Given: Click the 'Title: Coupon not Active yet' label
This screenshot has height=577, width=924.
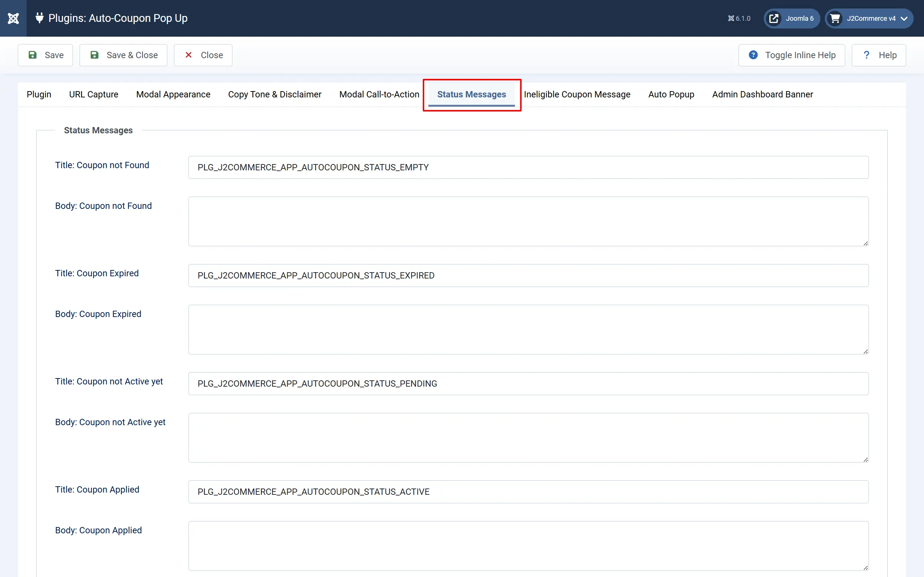Looking at the screenshot, I should click(109, 381).
